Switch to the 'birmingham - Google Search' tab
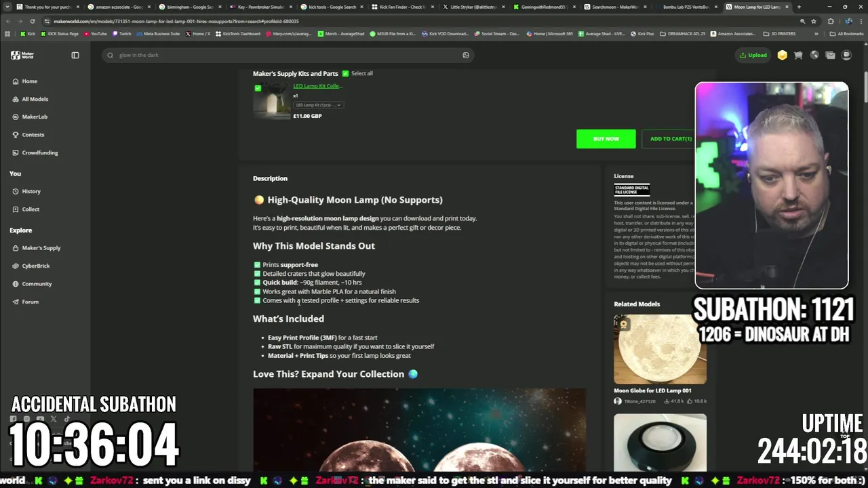The width and height of the screenshot is (868, 488). coord(189,7)
